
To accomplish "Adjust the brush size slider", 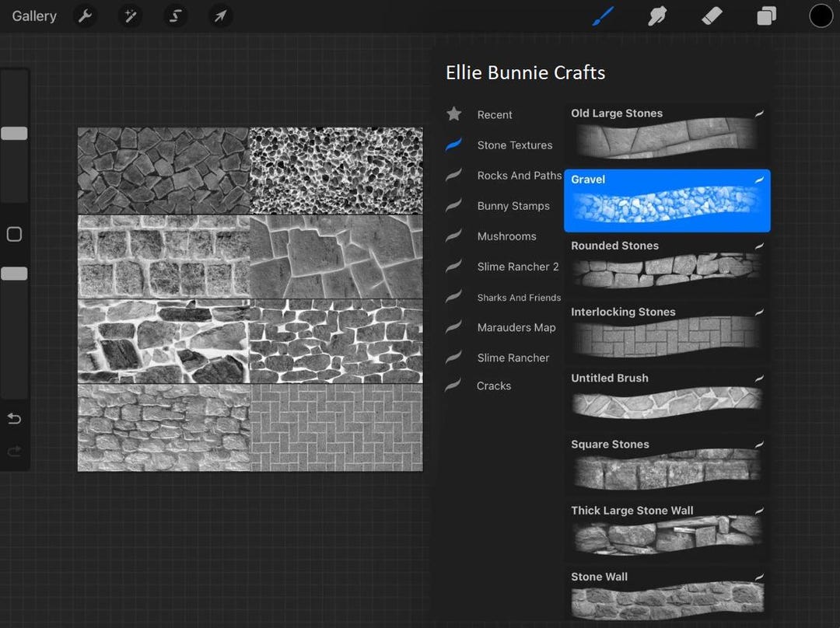I will (x=14, y=133).
